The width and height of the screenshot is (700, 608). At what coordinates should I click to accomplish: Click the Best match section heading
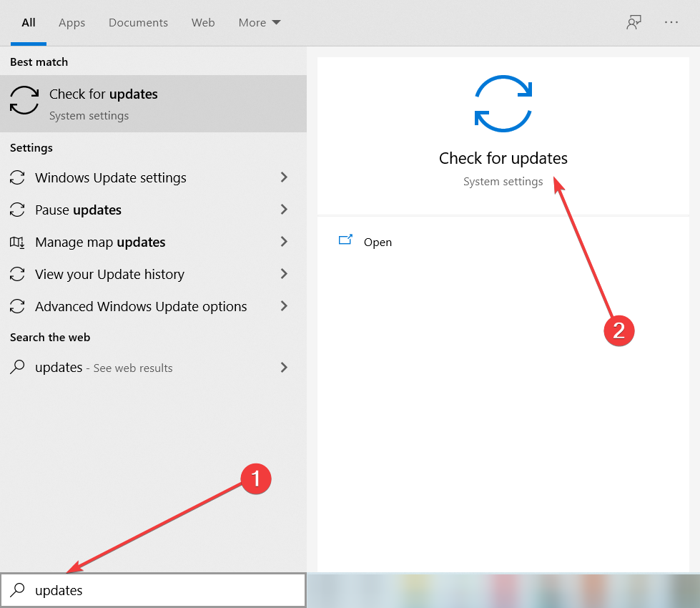pyautogui.click(x=39, y=62)
